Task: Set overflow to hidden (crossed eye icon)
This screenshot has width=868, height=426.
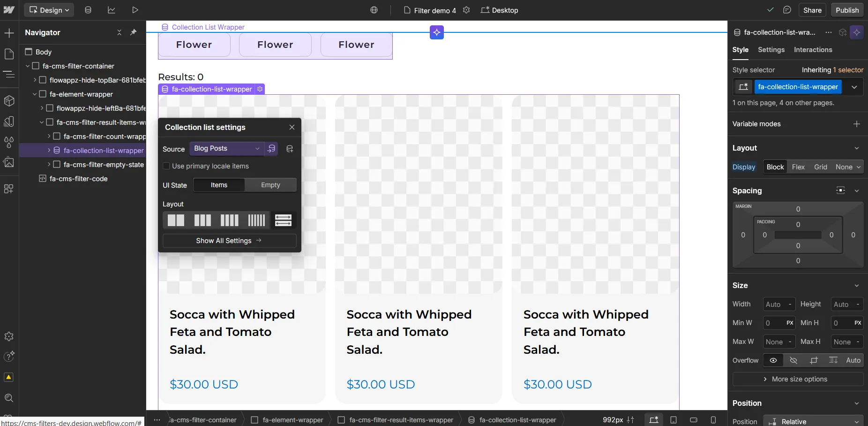Action: 793,360
